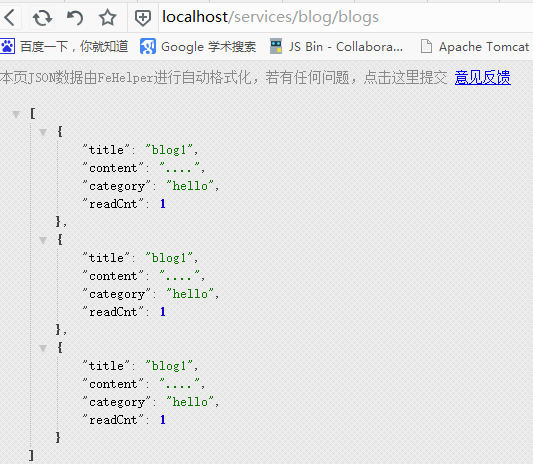Select "category" key in first object
Screen dimensions: 533x464
117,186
